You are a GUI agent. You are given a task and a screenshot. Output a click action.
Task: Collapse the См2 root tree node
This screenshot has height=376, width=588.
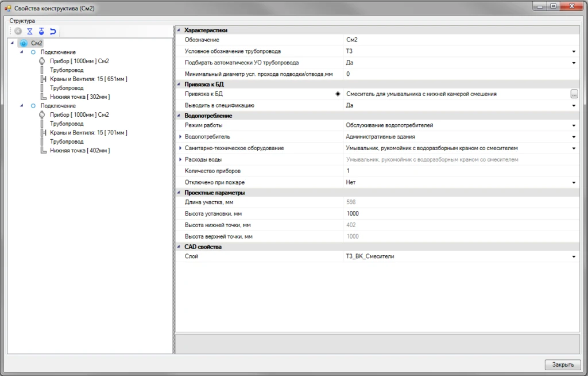13,43
